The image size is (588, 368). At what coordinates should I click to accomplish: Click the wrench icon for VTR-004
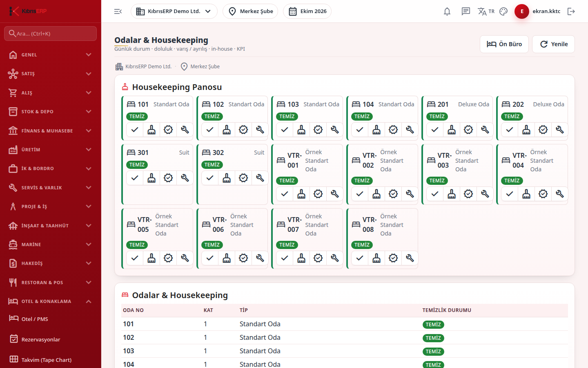pyautogui.click(x=560, y=194)
